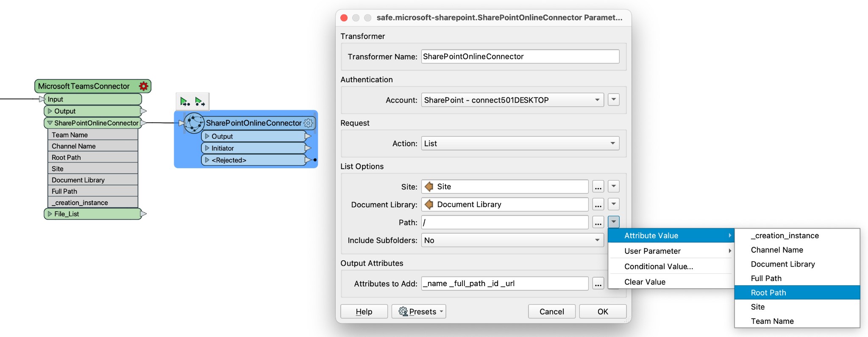Open the Site ellipsis editor button
The height and width of the screenshot is (337, 868).
pyautogui.click(x=598, y=187)
